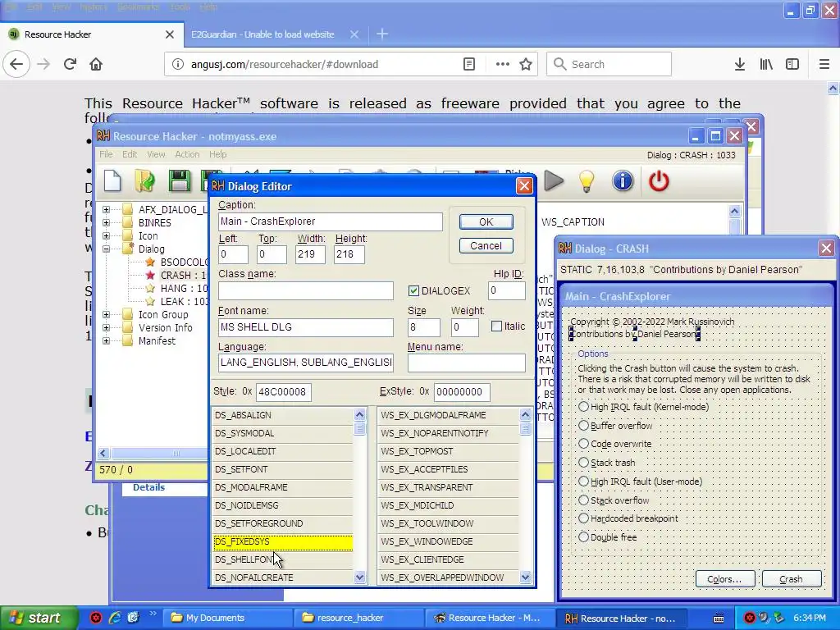Select High IRQL fault (Kernel-mode) radio

pos(583,407)
